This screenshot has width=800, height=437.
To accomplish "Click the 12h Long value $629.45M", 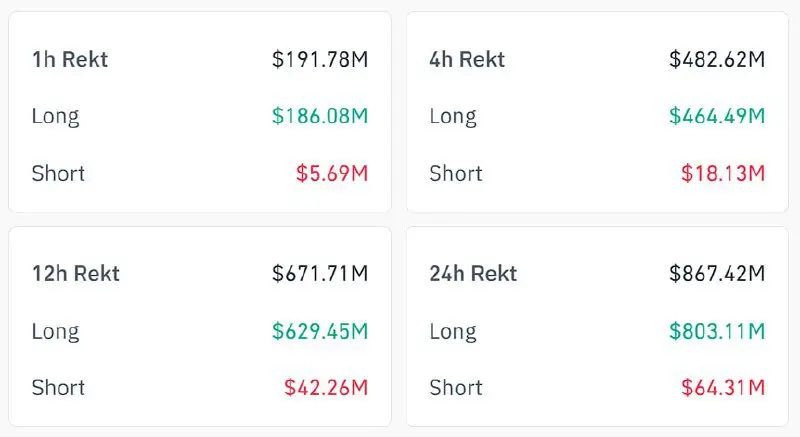I will point(320,331).
